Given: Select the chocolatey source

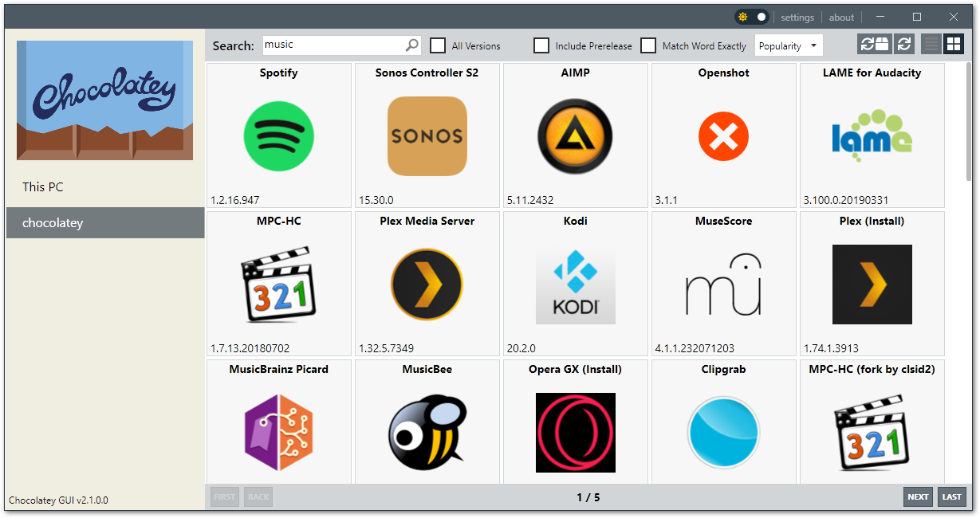Looking at the screenshot, I should pos(105,223).
